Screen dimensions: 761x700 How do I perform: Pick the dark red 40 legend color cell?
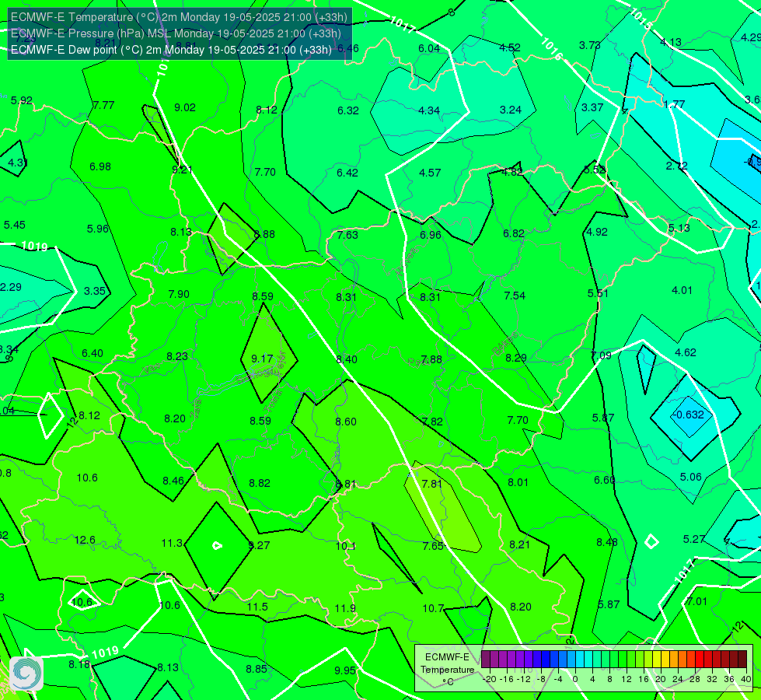pyautogui.click(x=742, y=660)
